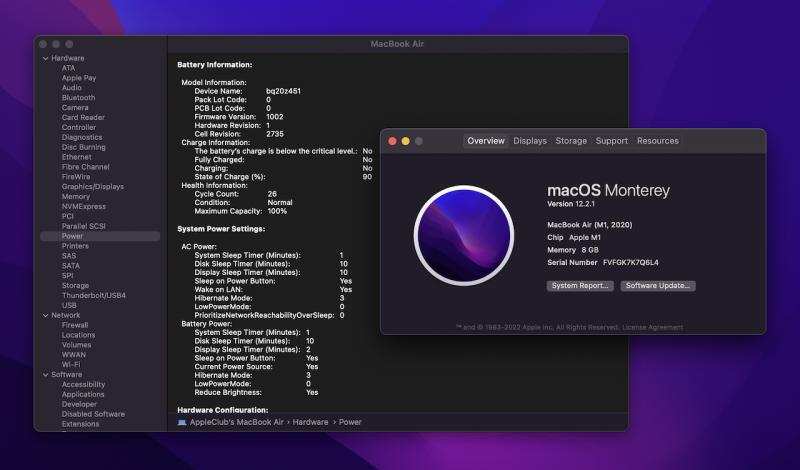Select Extensions under Software
Screen dimensions: 800x470
pyautogui.click(x=80, y=424)
